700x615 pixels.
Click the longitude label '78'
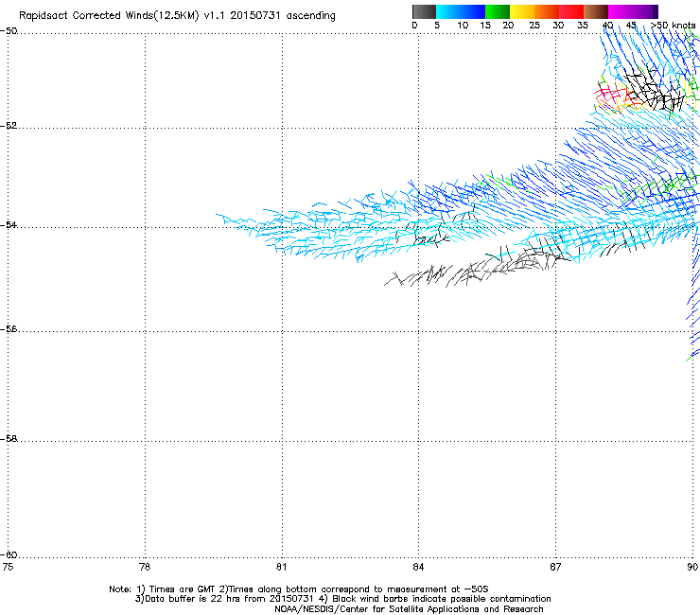click(x=145, y=567)
